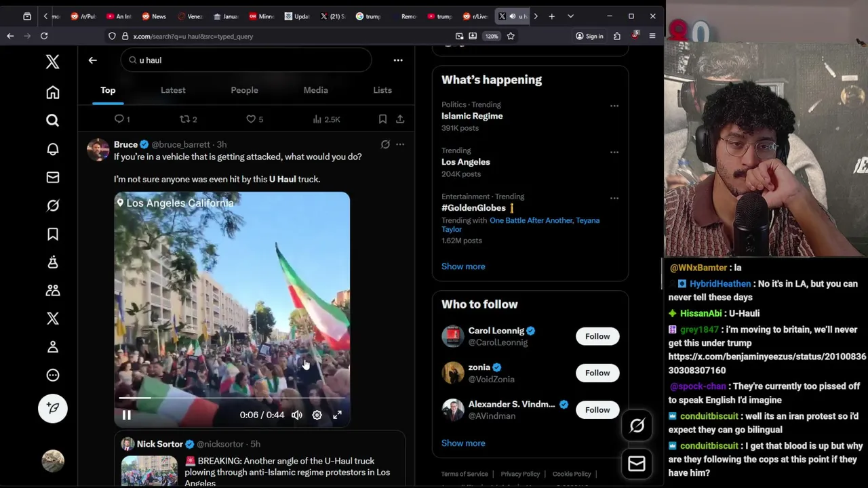Bookmark the post above Bruce's tweet

point(382,119)
